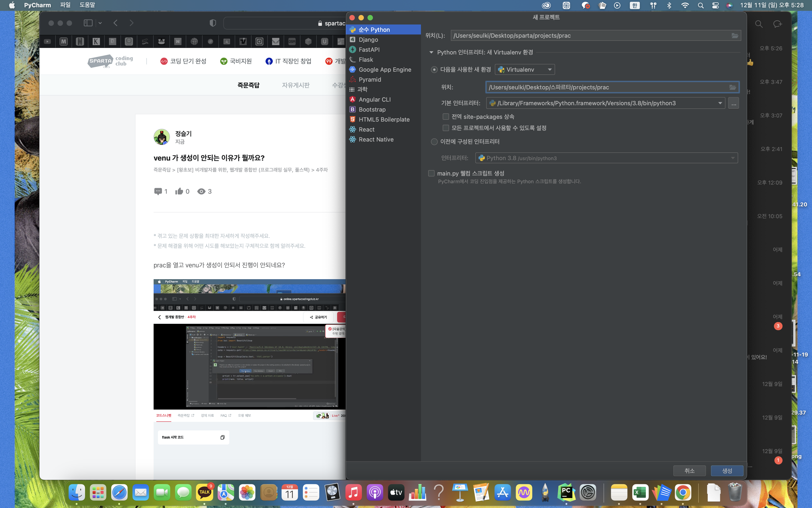The width and height of the screenshot is (812, 508).
Task: Check 모든 프로젝트에서 사용할 수 있도록 설정
Action: [x=446, y=128]
